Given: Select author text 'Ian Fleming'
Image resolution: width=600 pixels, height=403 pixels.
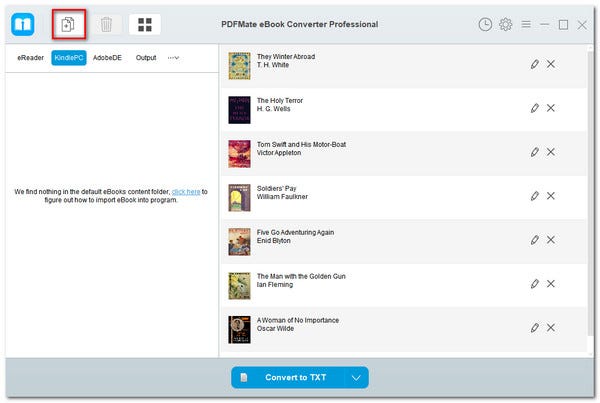Looking at the screenshot, I should tap(275, 285).
